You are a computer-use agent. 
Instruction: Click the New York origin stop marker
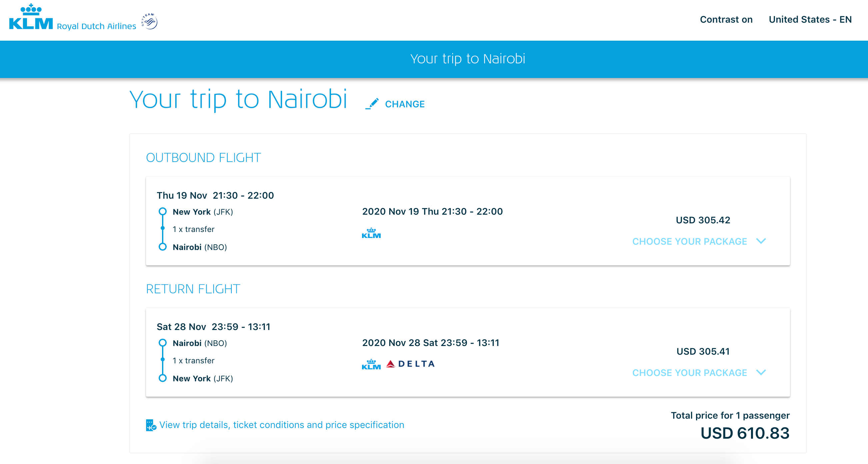coord(162,212)
